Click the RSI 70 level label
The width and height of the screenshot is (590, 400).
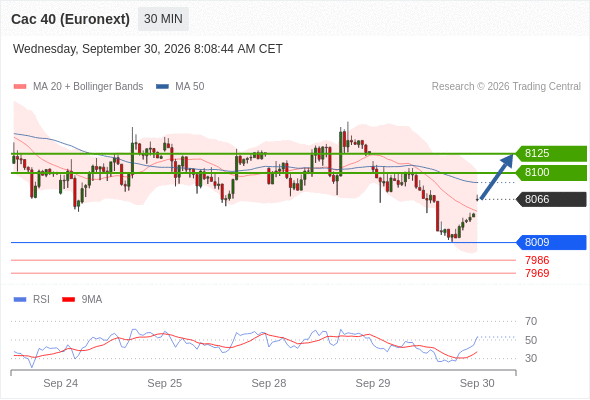531,321
